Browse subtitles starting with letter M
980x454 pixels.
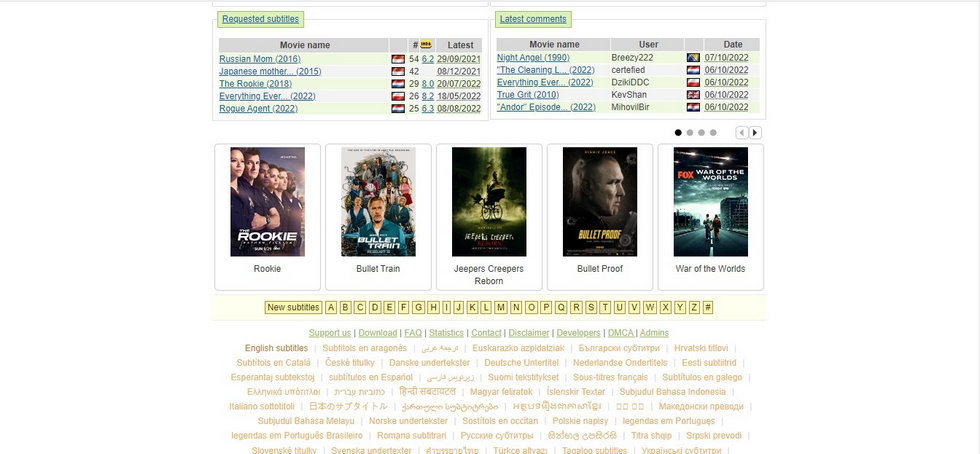[501, 307]
